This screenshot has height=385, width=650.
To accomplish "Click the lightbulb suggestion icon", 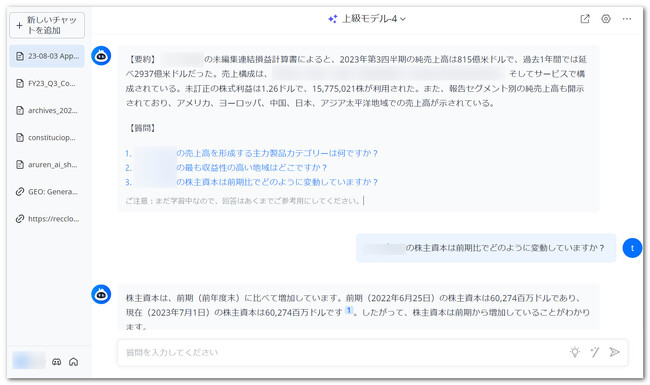I will (x=575, y=352).
